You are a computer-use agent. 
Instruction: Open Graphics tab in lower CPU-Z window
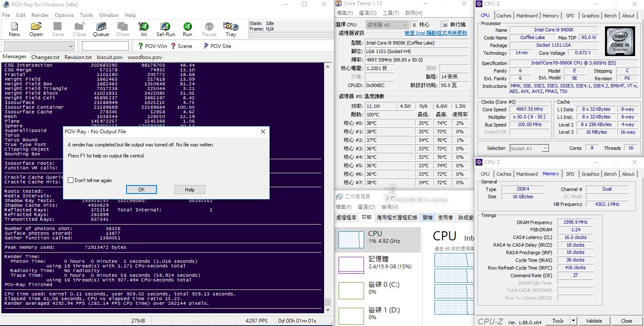pyautogui.click(x=591, y=174)
